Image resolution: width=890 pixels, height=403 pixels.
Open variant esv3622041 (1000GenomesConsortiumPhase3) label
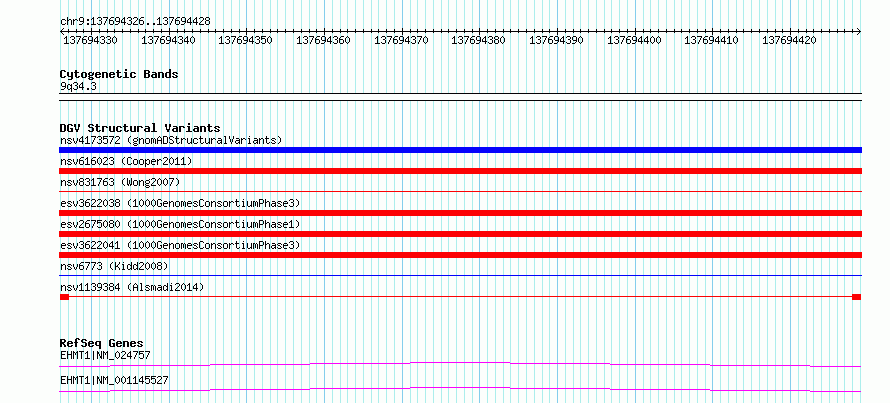pos(180,245)
